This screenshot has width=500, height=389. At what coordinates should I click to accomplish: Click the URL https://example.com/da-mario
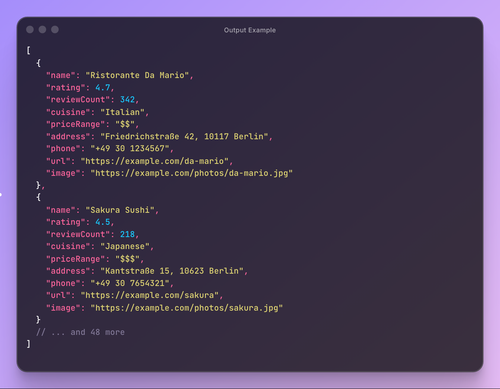155,161
